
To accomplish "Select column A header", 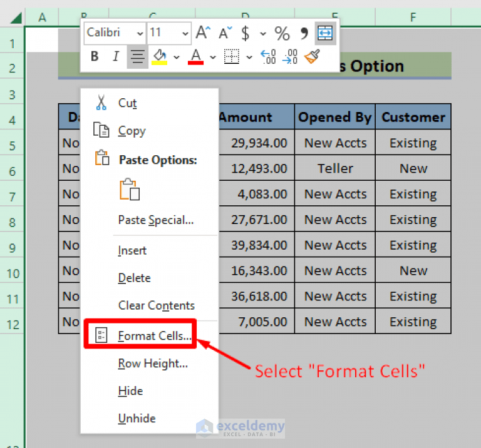I will coord(42,17).
